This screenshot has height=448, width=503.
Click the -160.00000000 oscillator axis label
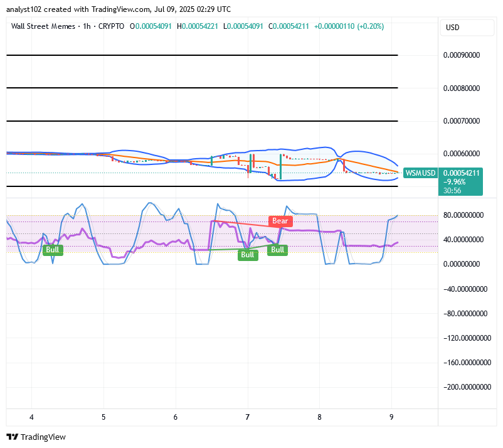(x=467, y=362)
